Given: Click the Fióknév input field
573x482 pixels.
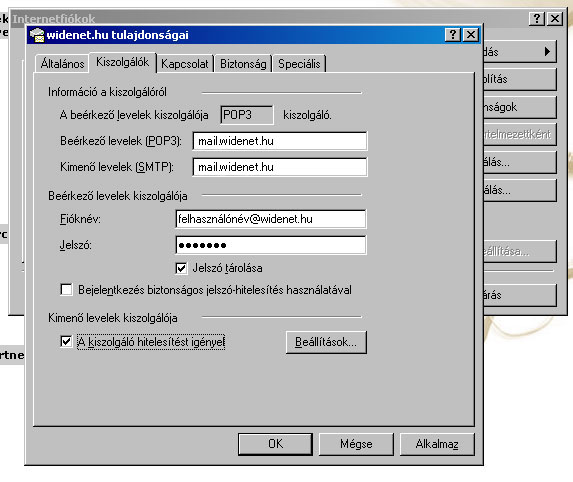Looking at the screenshot, I should (x=271, y=219).
